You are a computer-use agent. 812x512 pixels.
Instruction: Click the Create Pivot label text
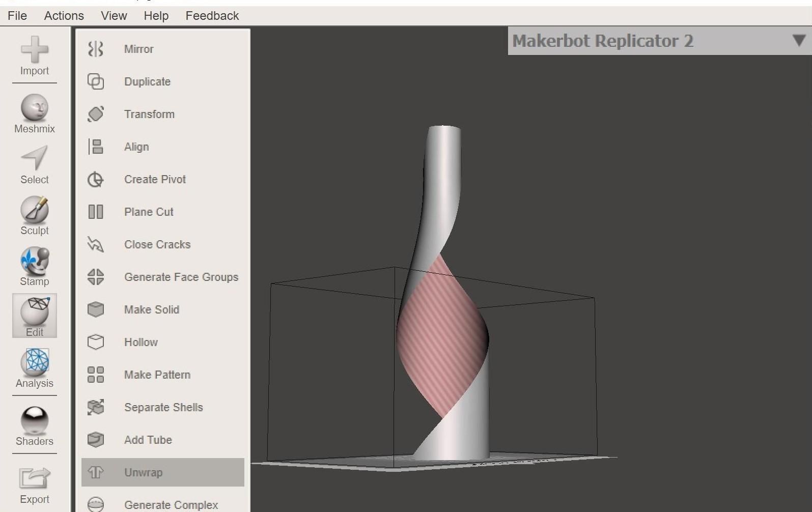pos(155,179)
